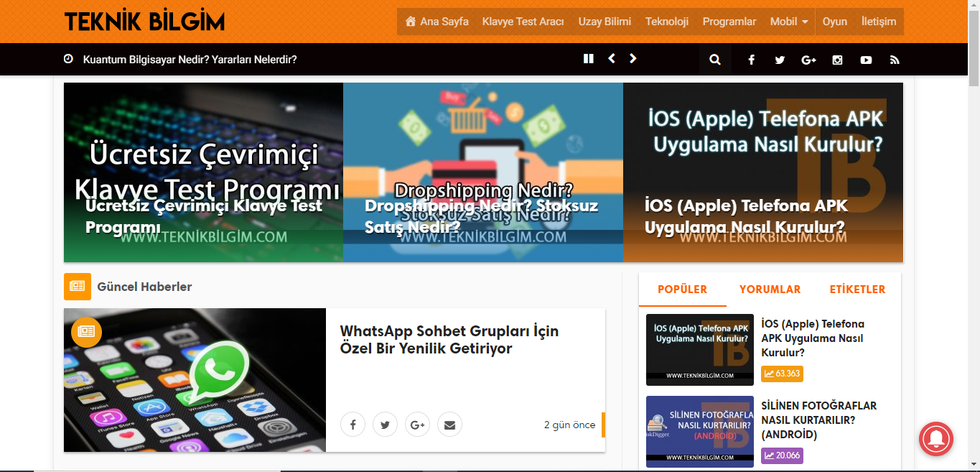Viewport: 980px width, 472px height.
Task: Share WhatsApp article on Facebook
Action: [x=353, y=425]
